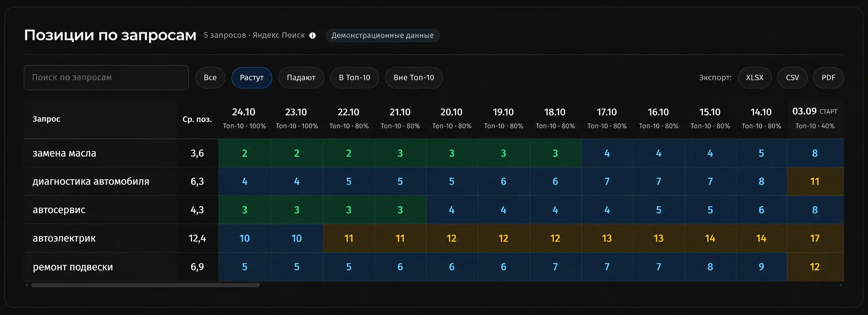Click the 20.10 date column header
This screenshot has height=315, width=868.
pos(452,118)
